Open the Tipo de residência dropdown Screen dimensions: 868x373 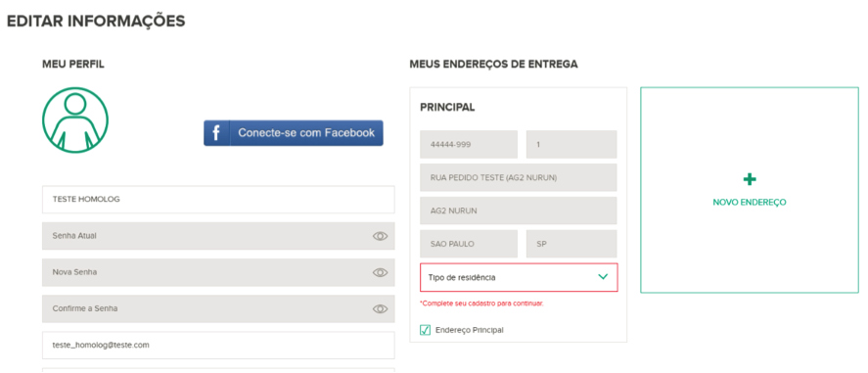pyautogui.click(x=519, y=277)
